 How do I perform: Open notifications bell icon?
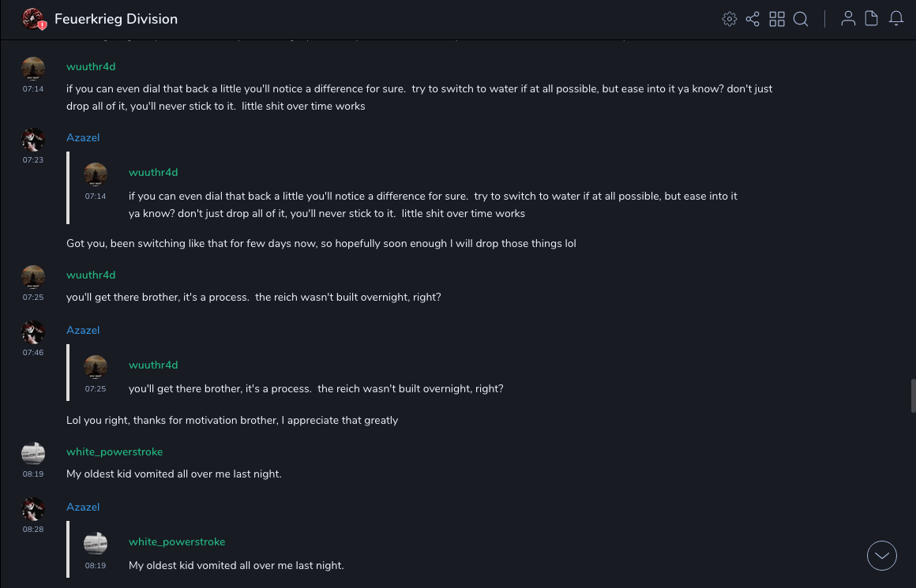point(896,19)
